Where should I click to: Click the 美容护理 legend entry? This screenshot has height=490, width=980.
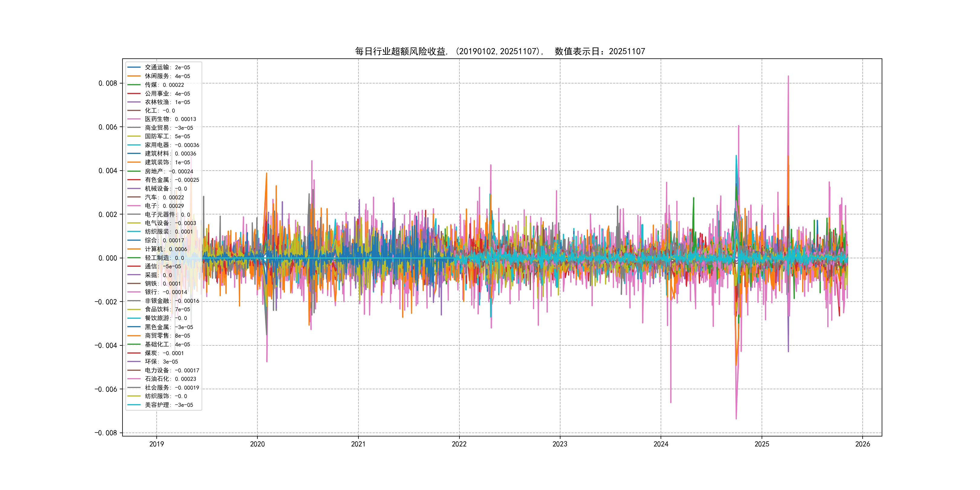[168, 405]
